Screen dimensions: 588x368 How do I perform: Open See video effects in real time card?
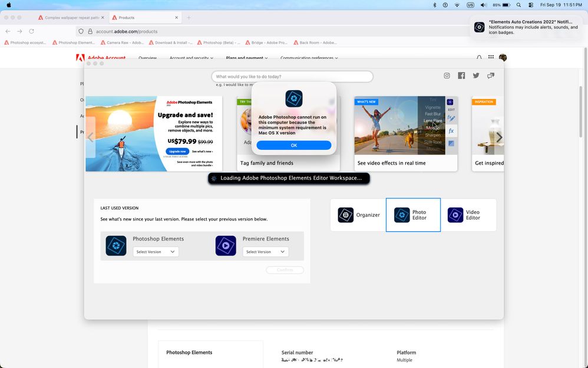click(x=406, y=134)
